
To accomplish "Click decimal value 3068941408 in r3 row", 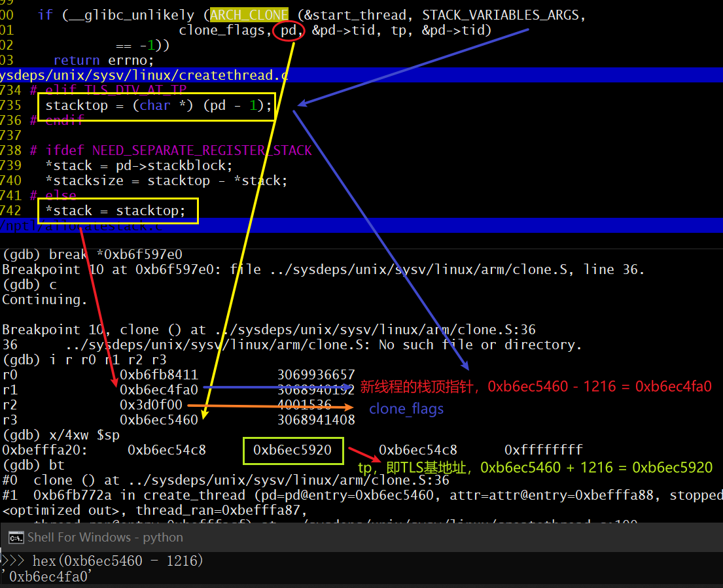I will coord(316,420).
